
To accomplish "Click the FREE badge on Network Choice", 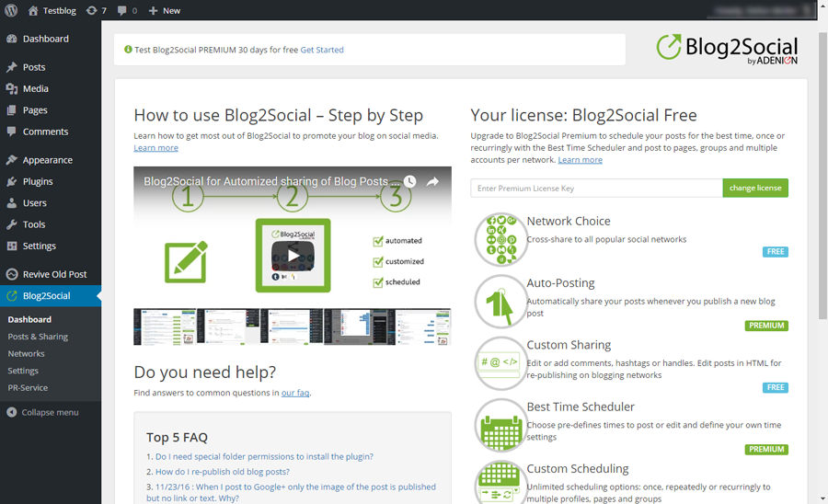I will tap(776, 252).
